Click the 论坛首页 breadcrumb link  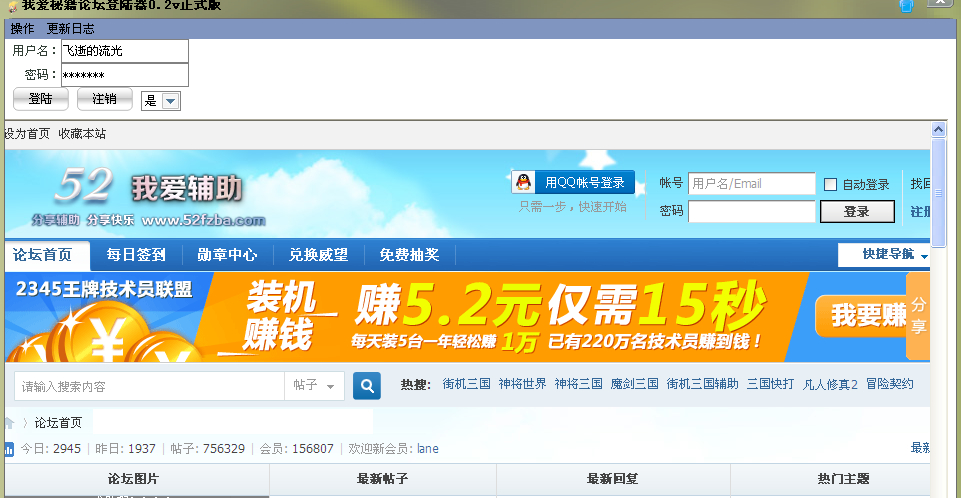point(58,423)
